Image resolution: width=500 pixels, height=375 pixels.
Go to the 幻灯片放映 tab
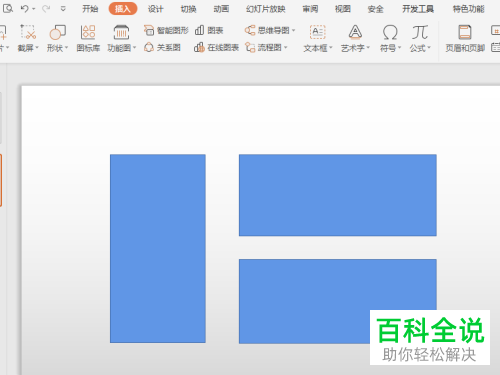pyautogui.click(x=266, y=9)
